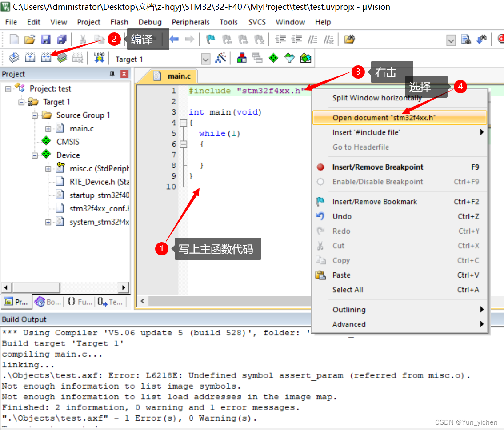The width and height of the screenshot is (504, 430).
Task: Go to next bookmark icon
Action: [243, 39]
